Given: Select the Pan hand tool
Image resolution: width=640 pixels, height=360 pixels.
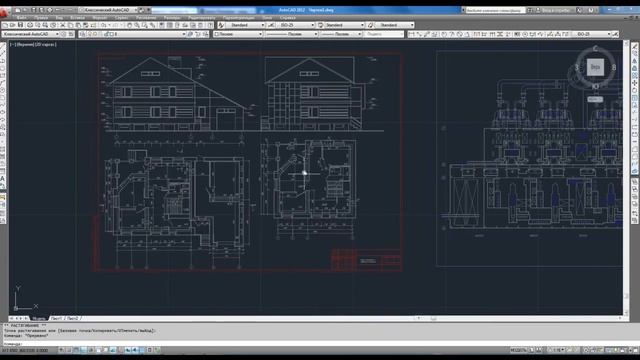Looking at the screenshot, I should [x=129, y=25].
